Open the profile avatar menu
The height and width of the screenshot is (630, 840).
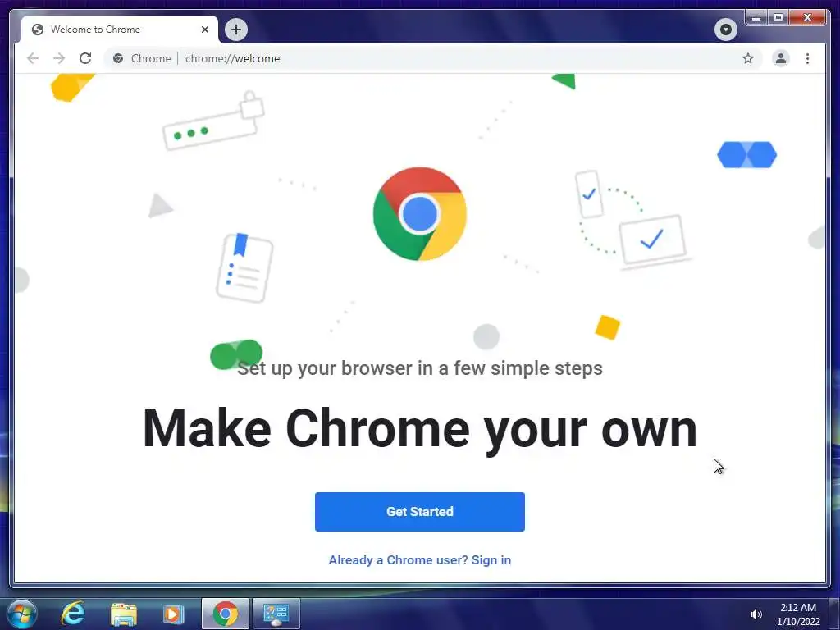[x=781, y=58]
